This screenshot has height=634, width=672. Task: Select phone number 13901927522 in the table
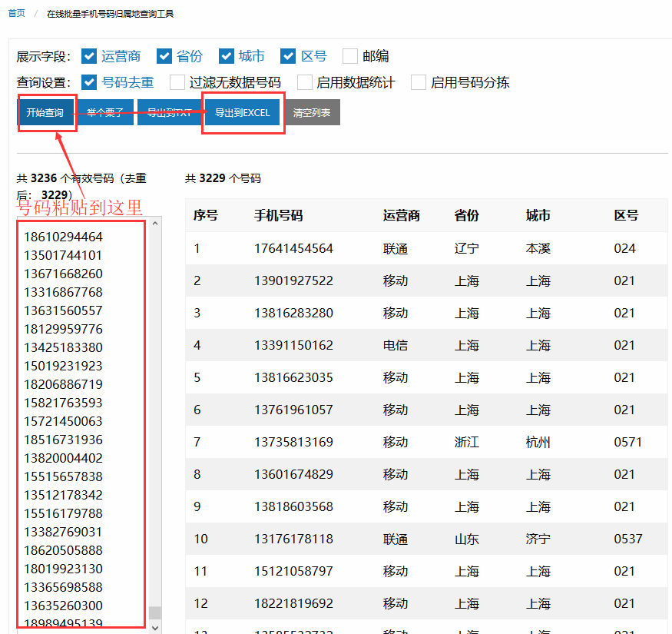[x=293, y=280]
